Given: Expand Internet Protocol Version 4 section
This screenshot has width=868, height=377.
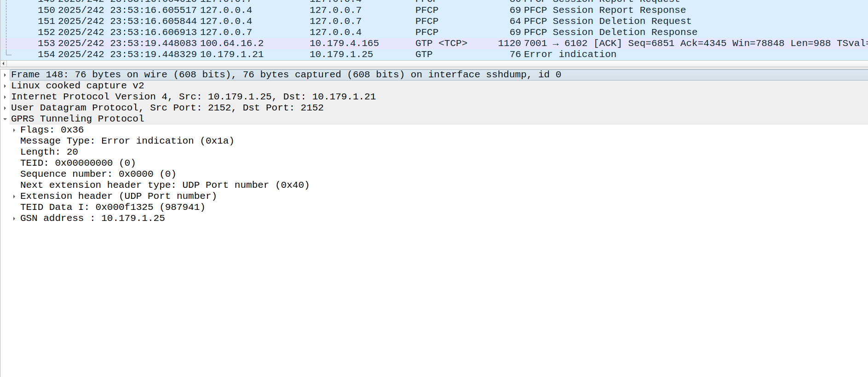Looking at the screenshot, I should (5, 97).
